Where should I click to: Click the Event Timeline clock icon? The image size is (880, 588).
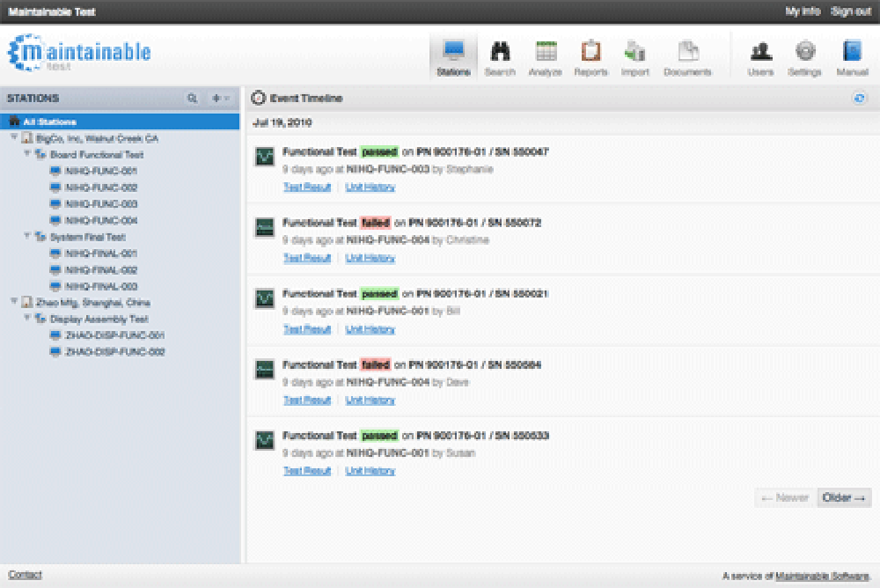click(258, 98)
